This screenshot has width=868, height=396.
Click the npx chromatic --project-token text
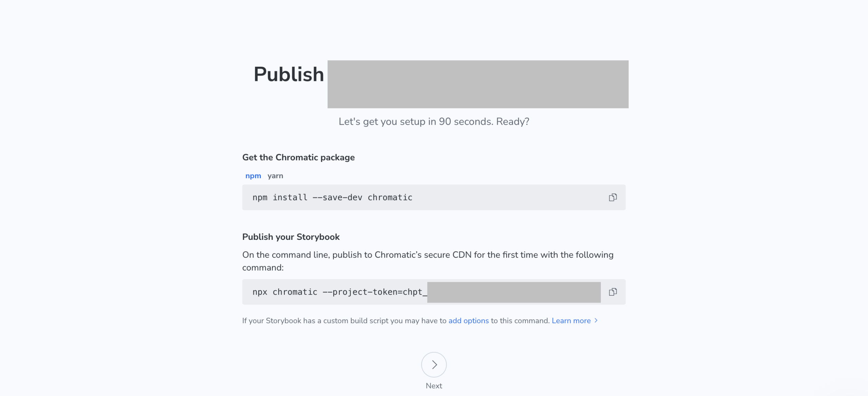337,292
